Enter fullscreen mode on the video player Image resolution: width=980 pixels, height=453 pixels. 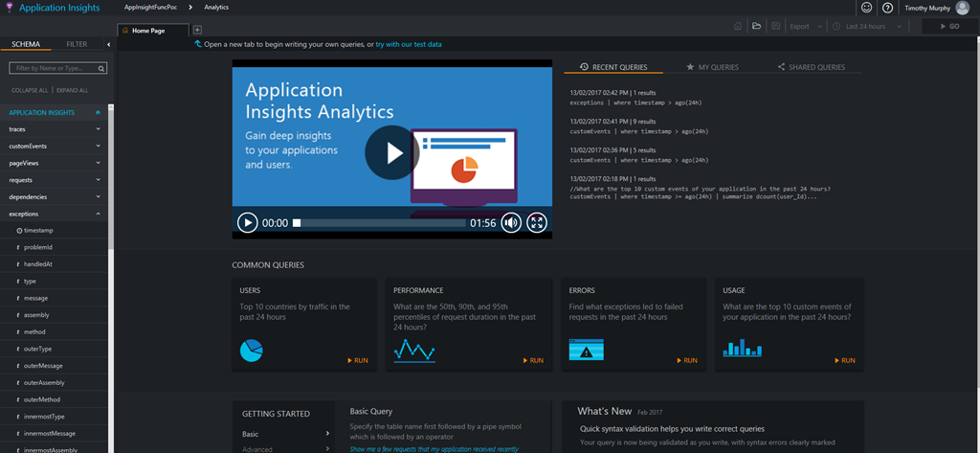(x=537, y=223)
